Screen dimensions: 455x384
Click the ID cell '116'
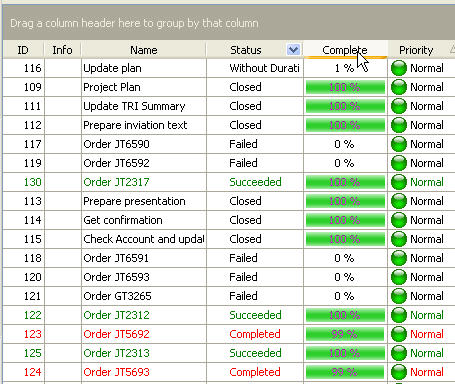[x=23, y=68]
